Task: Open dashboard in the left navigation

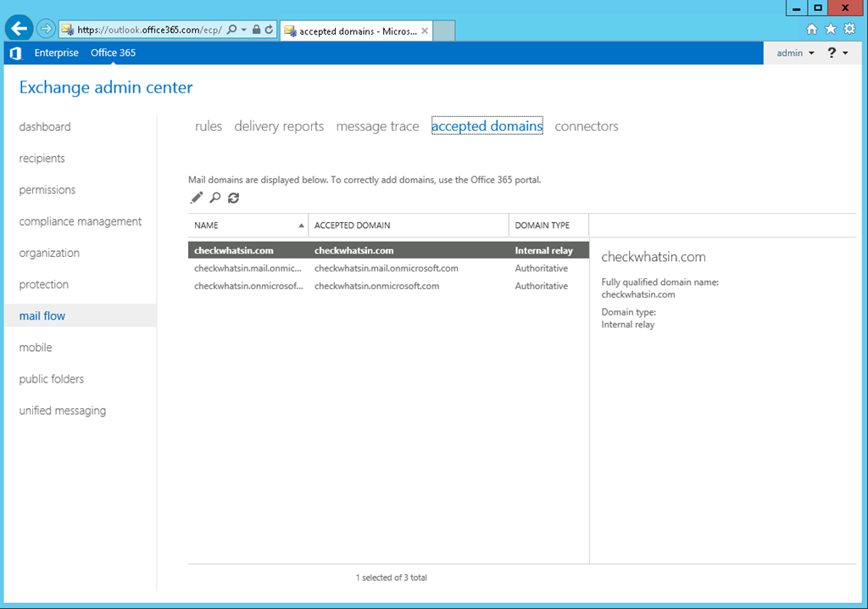Action: 45,127
